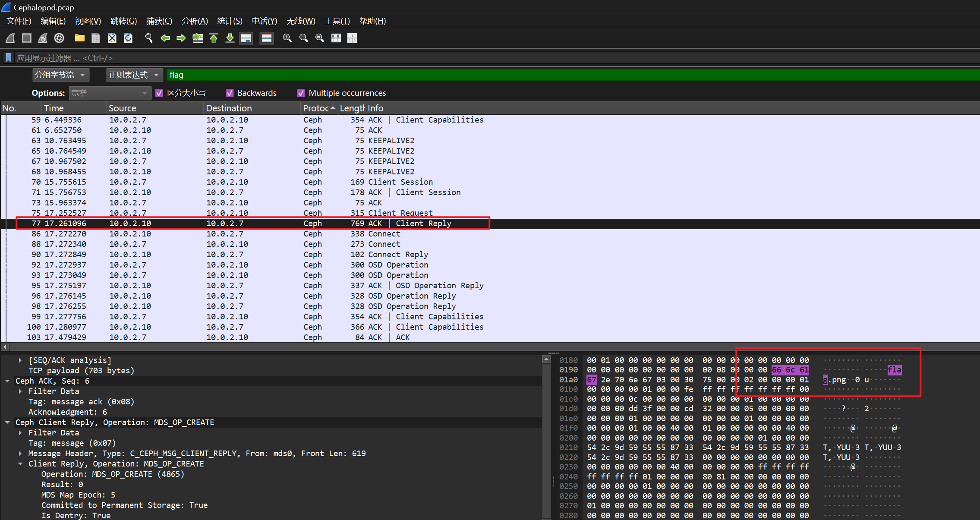This screenshot has width=980, height=520.
Task: Open the 分组字节流 search scope dropdown
Action: [x=61, y=75]
